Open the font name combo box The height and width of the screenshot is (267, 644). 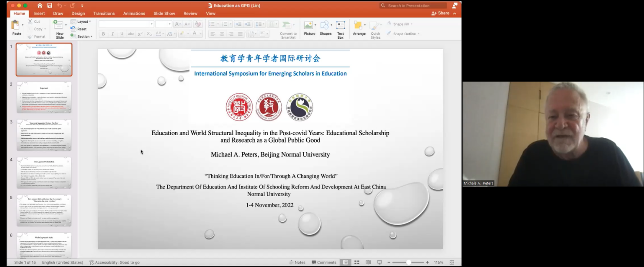tap(126, 24)
